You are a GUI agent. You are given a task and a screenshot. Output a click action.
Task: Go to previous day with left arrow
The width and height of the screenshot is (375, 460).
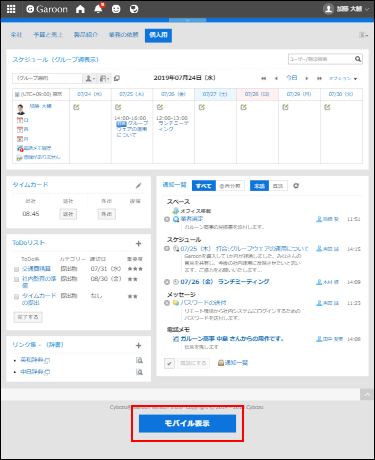(x=276, y=78)
